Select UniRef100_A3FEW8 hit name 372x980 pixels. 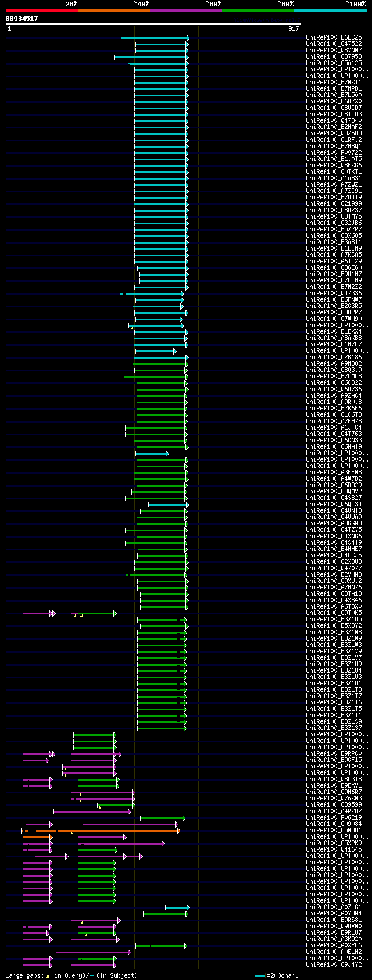[334, 473]
